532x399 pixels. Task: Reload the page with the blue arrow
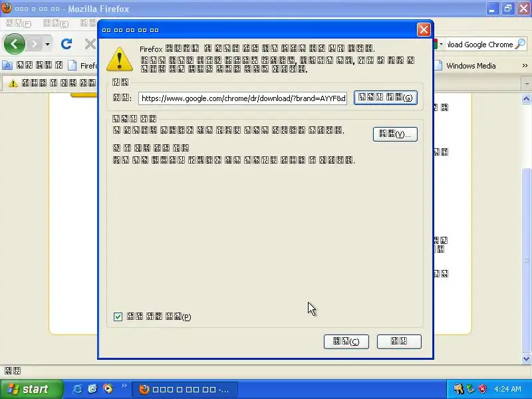(x=66, y=44)
